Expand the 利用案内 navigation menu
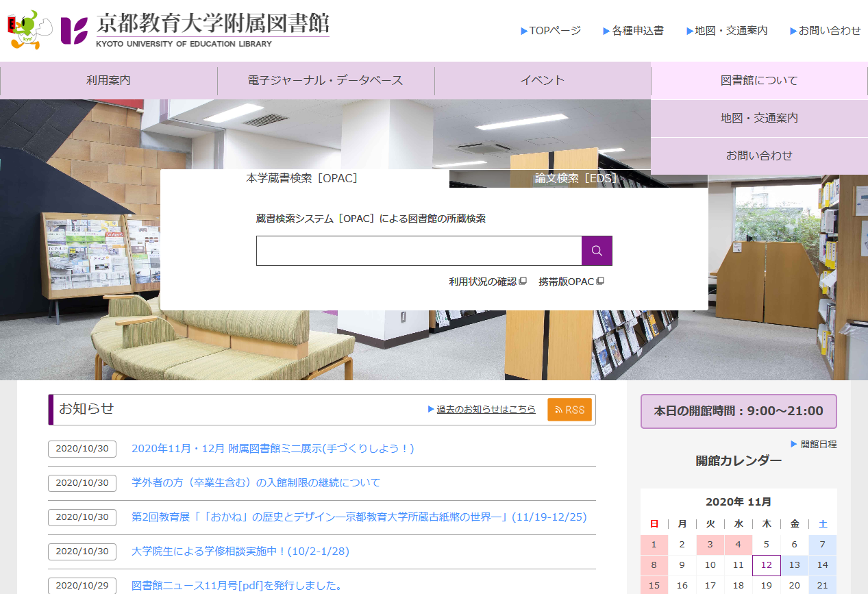 108,81
